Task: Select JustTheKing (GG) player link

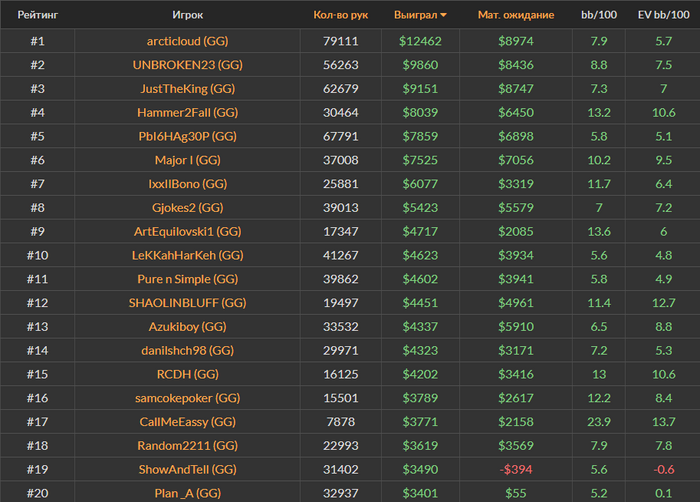Action: [187, 89]
